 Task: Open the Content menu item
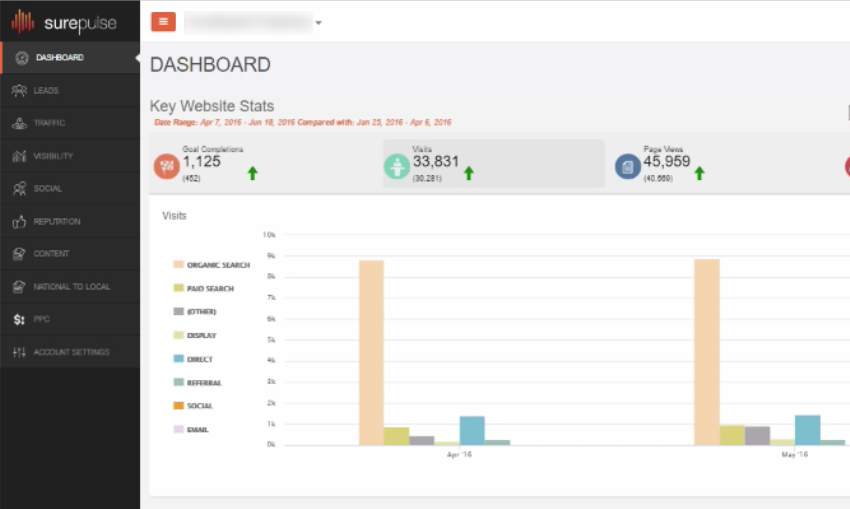pyautogui.click(x=51, y=254)
